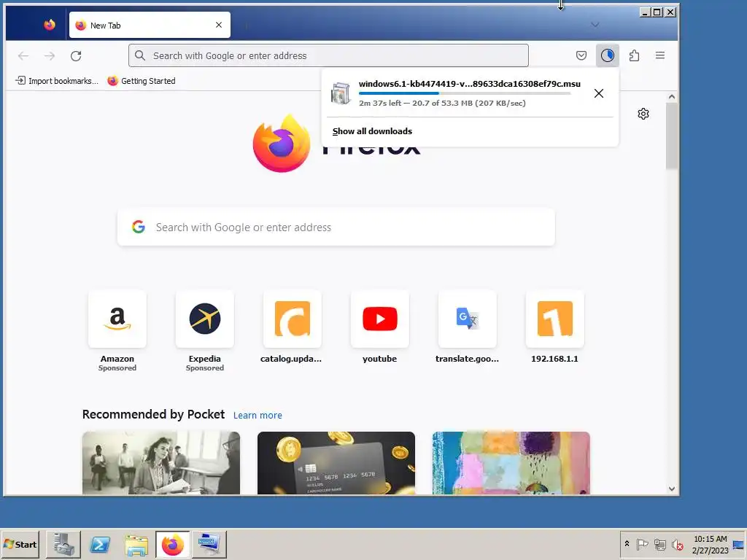Screen dimensions: 747x560
Task: Open the taskbar clock 10:15 AM
Action: (x=710, y=544)
